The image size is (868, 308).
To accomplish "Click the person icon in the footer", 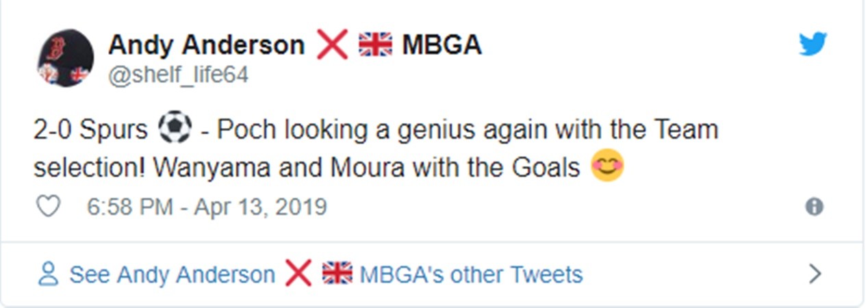I will tap(48, 274).
